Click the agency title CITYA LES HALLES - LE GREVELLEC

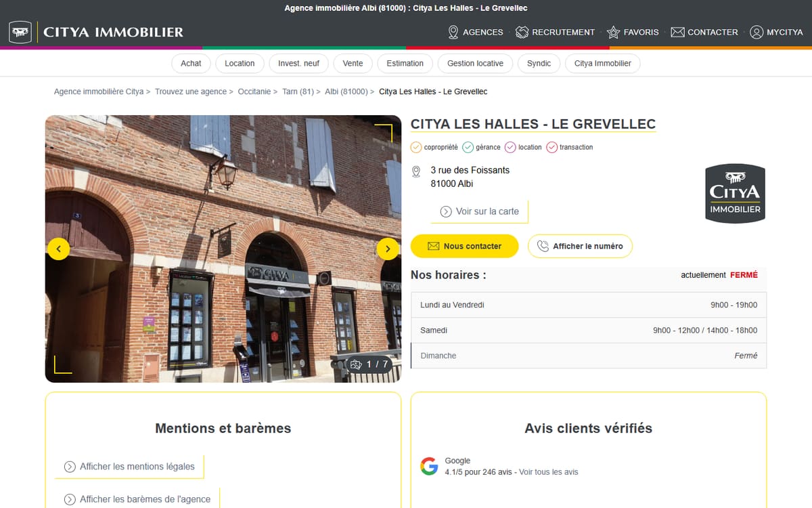533,124
